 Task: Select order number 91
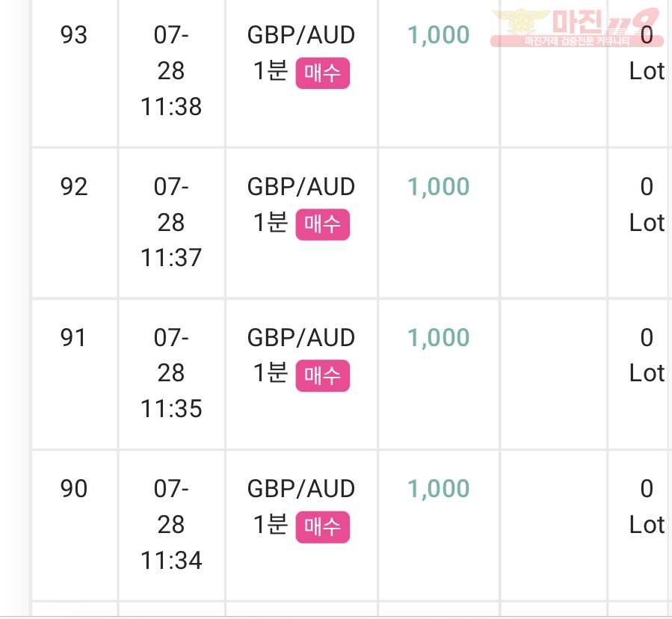tap(73, 337)
